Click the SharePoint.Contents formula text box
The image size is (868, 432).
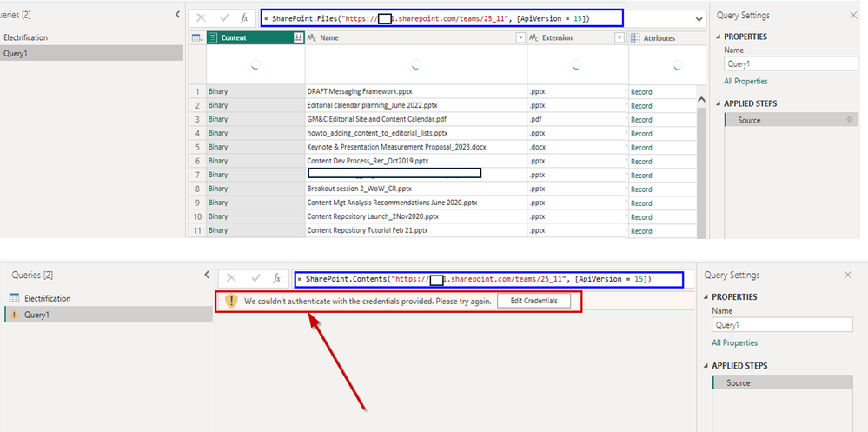tap(489, 279)
